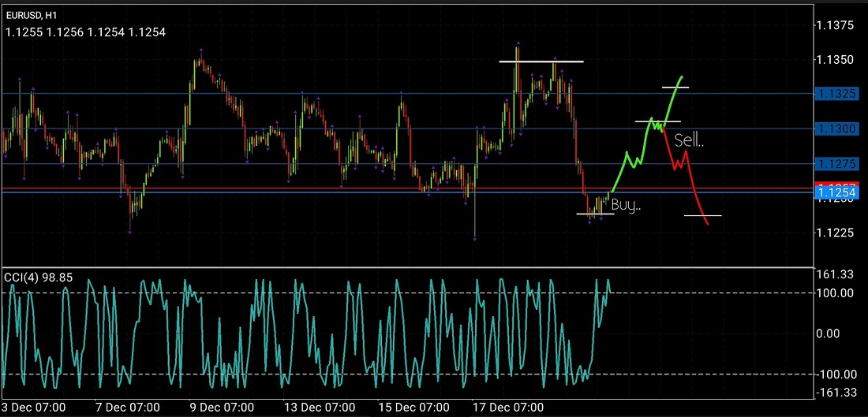Click the highlighted 1.1325 price level label
Image resolution: width=868 pixels, height=417 pixels.
tap(836, 94)
